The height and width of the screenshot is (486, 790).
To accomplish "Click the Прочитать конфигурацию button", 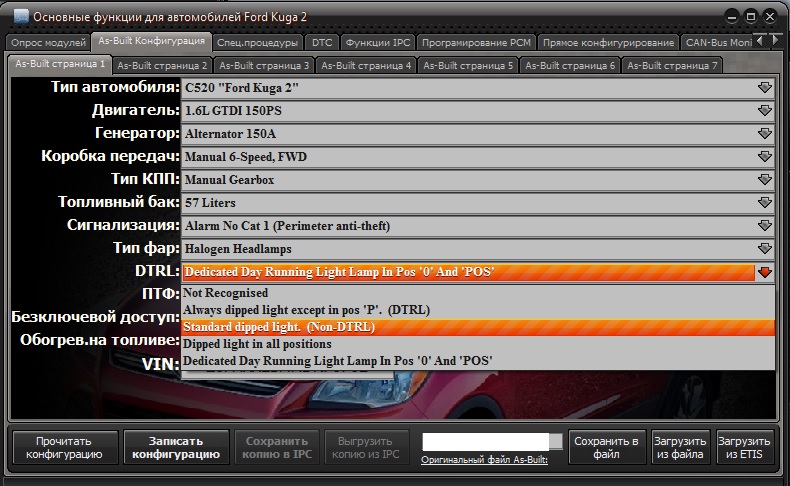I will (x=63, y=448).
